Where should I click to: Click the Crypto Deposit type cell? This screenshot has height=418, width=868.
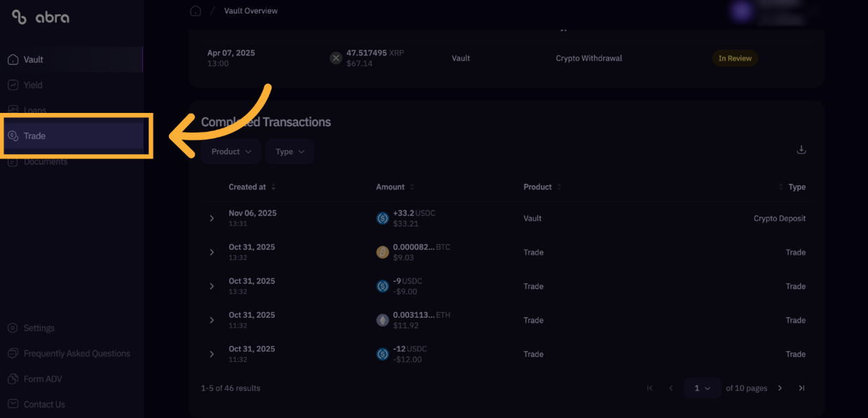point(780,219)
